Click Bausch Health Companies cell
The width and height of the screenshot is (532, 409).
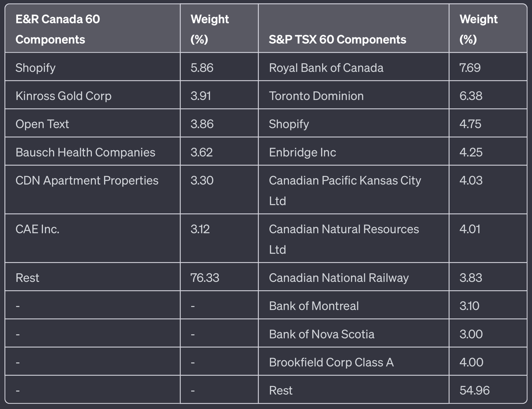pos(85,152)
